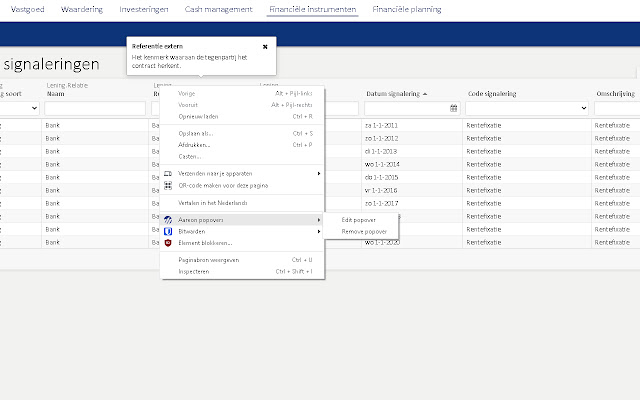The width and height of the screenshot is (640, 400).
Task: Click the Element blokkeren red icon
Action: [168, 243]
